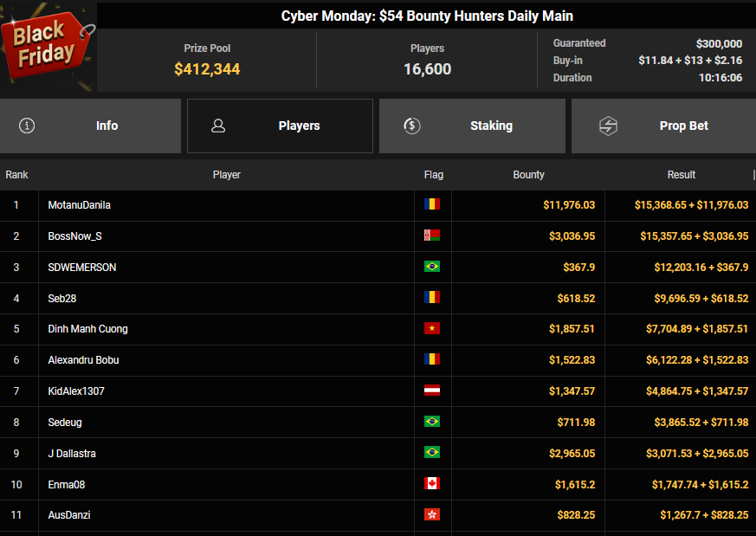Screen dimensions: 756x536
Task: Click the Players person icon
Action: 218,126
